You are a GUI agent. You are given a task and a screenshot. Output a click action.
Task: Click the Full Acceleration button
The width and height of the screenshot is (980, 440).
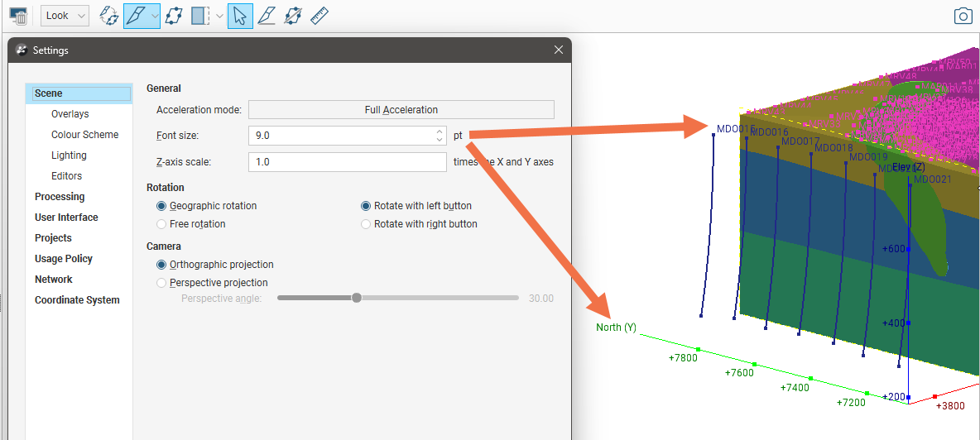[401, 110]
